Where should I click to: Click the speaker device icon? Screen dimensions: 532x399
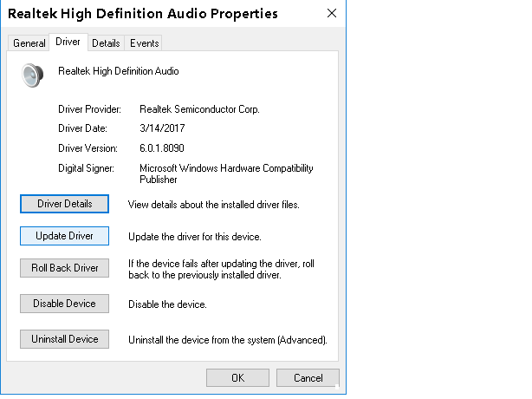[33, 75]
